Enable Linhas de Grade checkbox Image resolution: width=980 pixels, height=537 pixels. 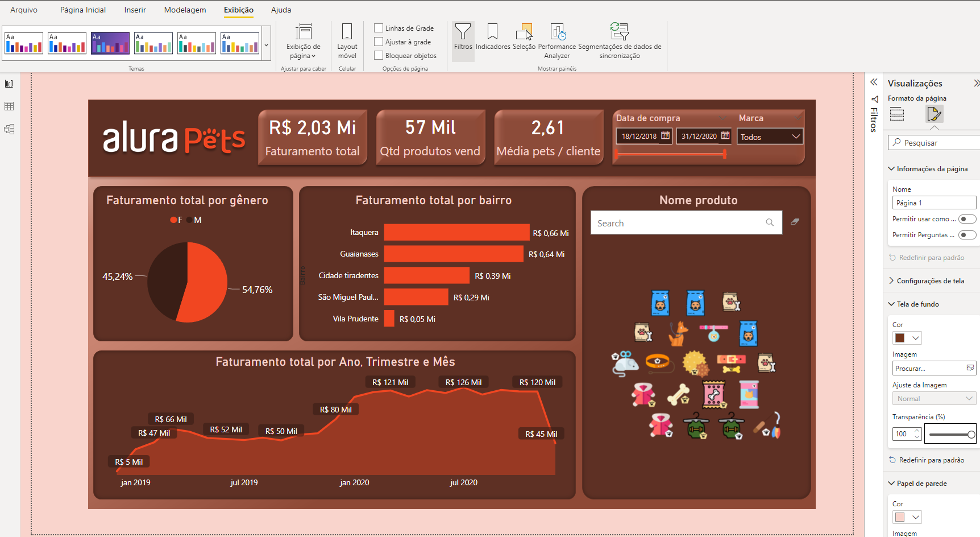379,28
